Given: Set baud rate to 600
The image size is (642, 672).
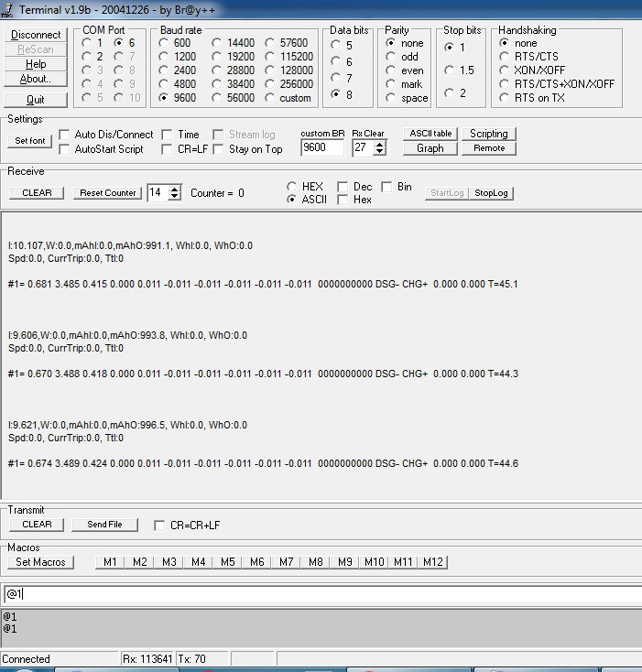Looking at the screenshot, I should pyautogui.click(x=163, y=43).
